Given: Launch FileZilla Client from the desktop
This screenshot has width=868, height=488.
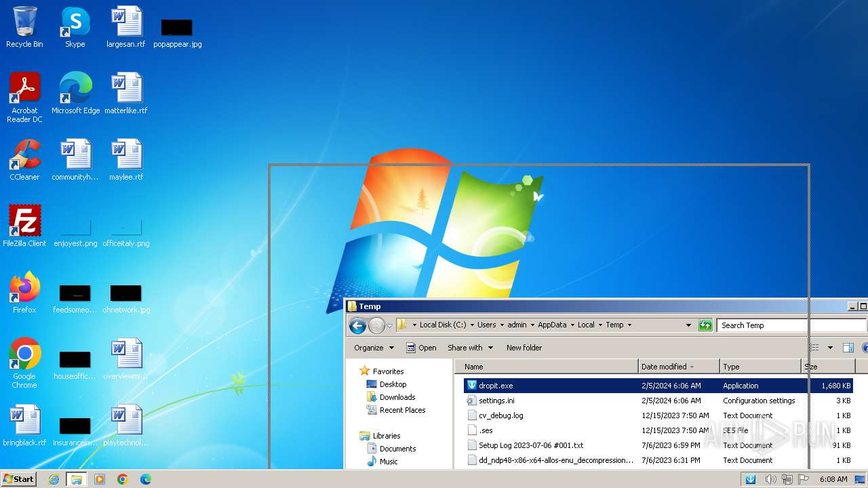Looking at the screenshot, I should click(x=24, y=226).
